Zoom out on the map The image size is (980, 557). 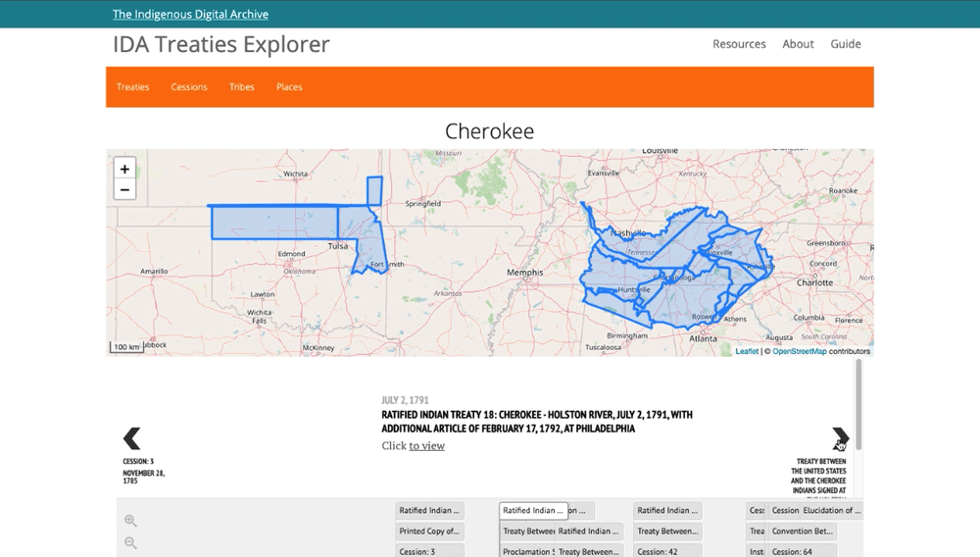pyautogui.click(x=124, y=190)
